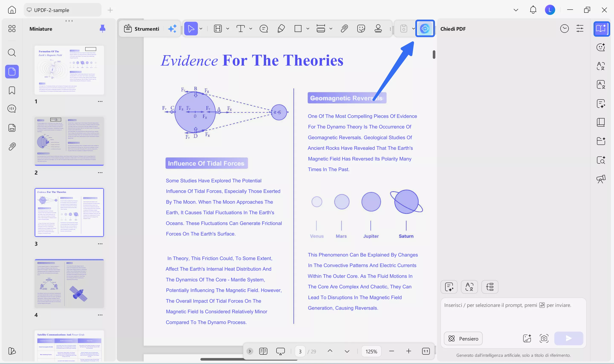This screenshot has width=614, height=364.
Task: Toggle the Pensiero mode in the chat box
Action: click(463, 338)
